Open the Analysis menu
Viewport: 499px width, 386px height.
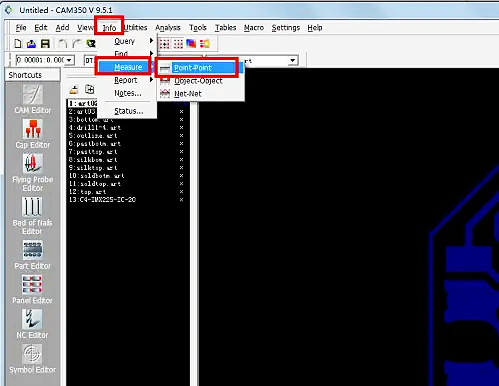168,28
